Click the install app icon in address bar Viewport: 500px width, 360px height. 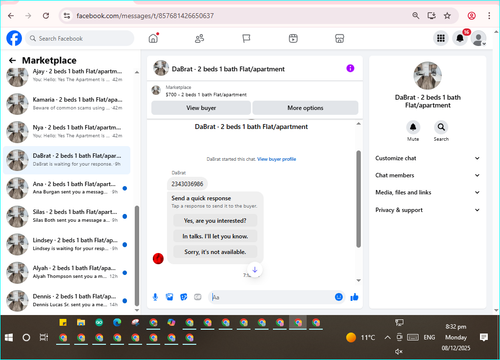[x=432, y=16]
